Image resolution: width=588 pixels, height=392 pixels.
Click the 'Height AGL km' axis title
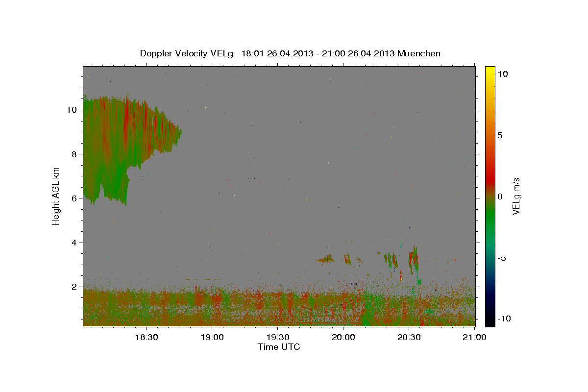coord(56,196)
